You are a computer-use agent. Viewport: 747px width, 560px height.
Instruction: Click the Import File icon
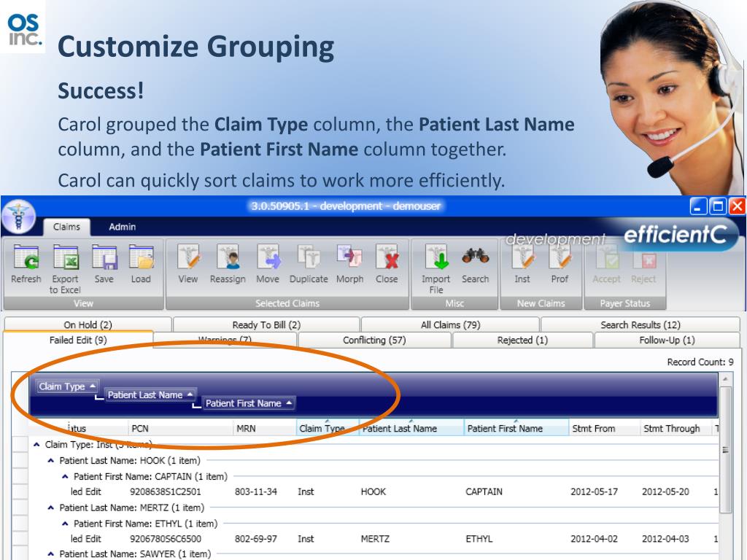(436, 257)
